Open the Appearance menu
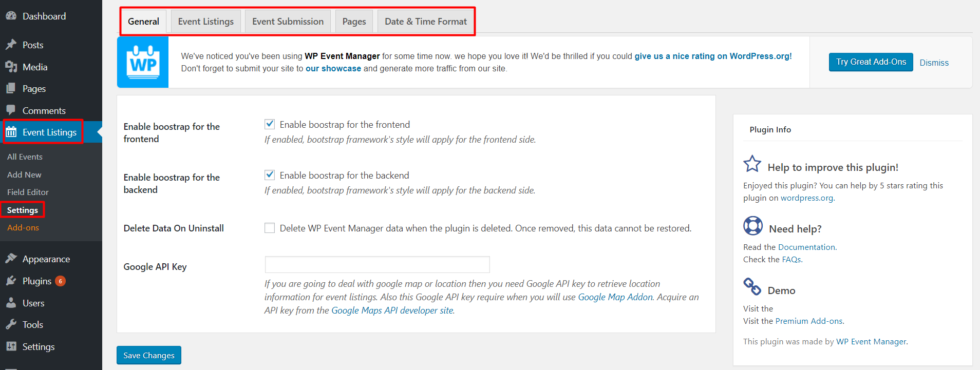The width and height of the screenshot is (980, 370). (46, 259)
